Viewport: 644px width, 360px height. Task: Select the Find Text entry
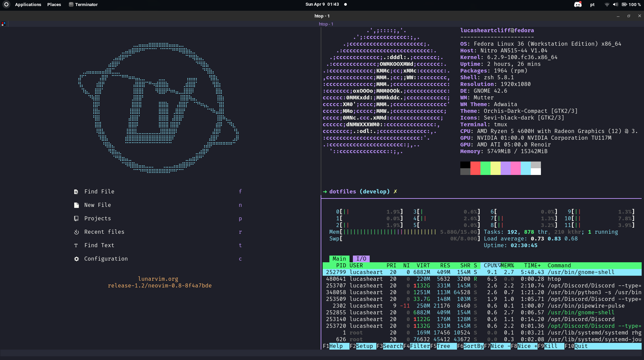point(99,245)
